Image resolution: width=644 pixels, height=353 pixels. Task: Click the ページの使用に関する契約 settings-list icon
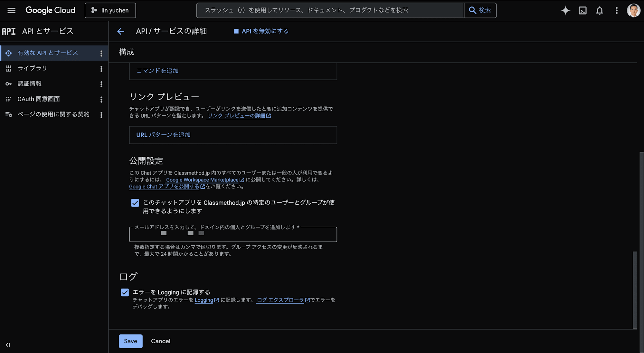point(8,114)
